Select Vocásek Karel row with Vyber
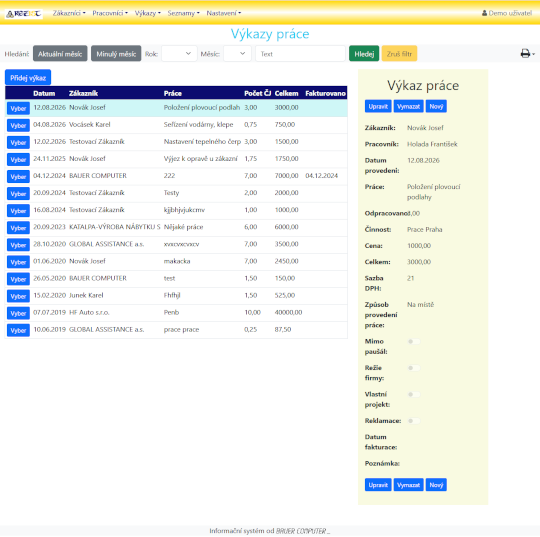This screenshot has width=540, height=537. tap(18, 126)
